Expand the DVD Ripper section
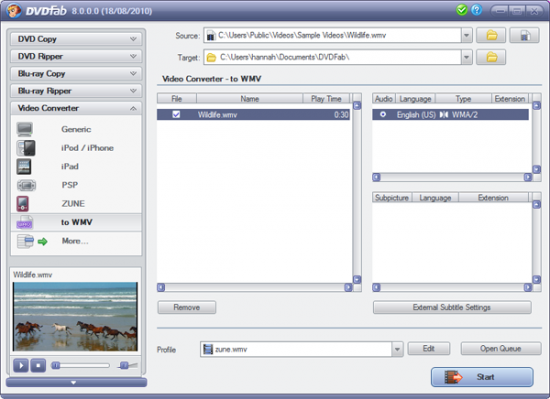This screenshot has height=399, width=550. (76, 56)
